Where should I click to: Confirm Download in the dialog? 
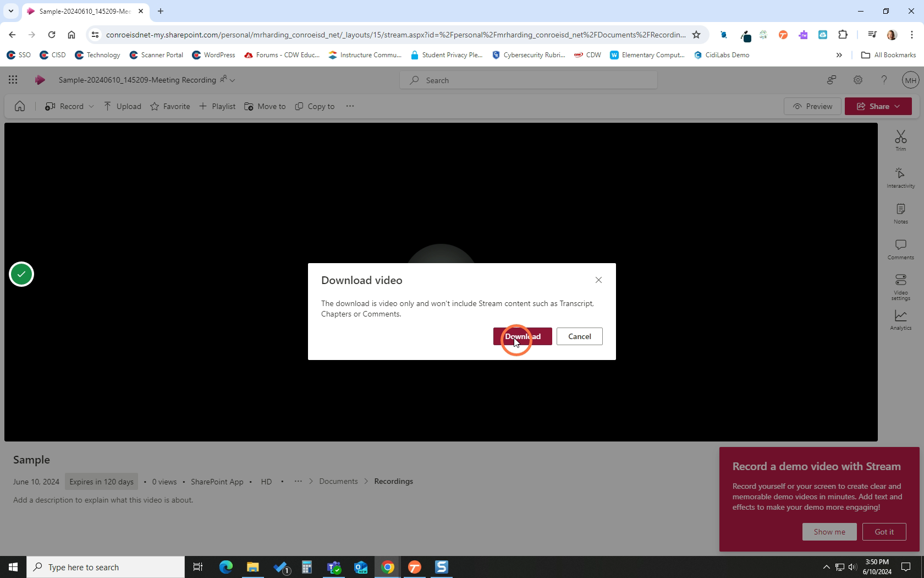coord(522,336)
